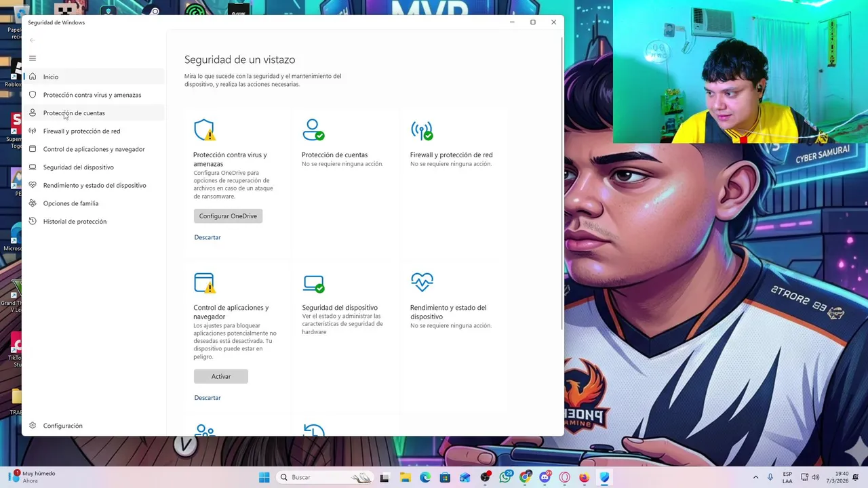Viewport: 868px width, 488px height.
Task: Click the heart-pulse device performance icon
Action: point(422,282)
